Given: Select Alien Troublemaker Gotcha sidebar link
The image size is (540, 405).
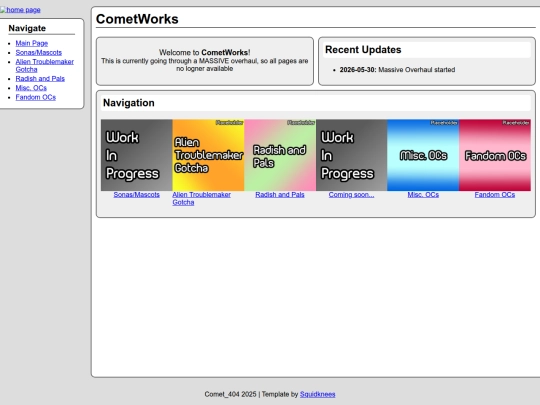Looking at the screenshot, I should click(44, 65).
